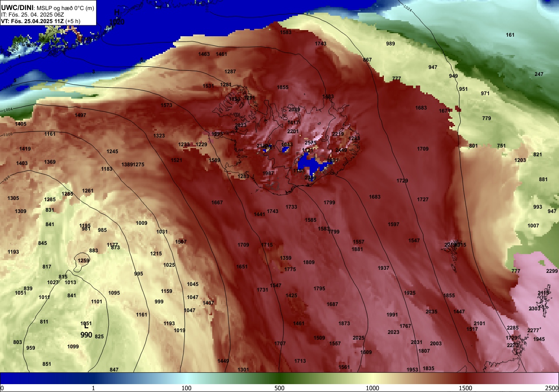Image resolution: width=559 pixels, height=392 pixels.
Task: Click the height value 971
Action: 485,93
